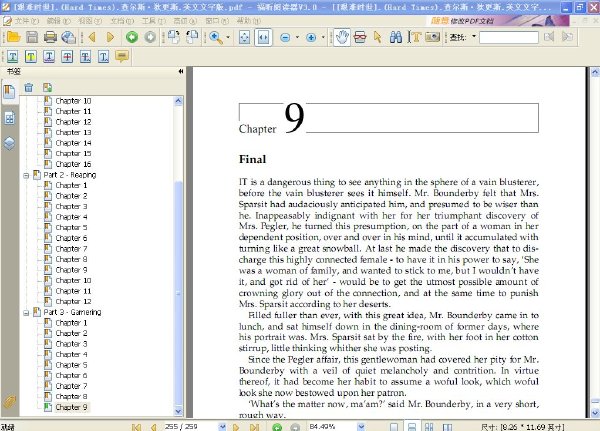Click the green previous view button

pos(132,37)
